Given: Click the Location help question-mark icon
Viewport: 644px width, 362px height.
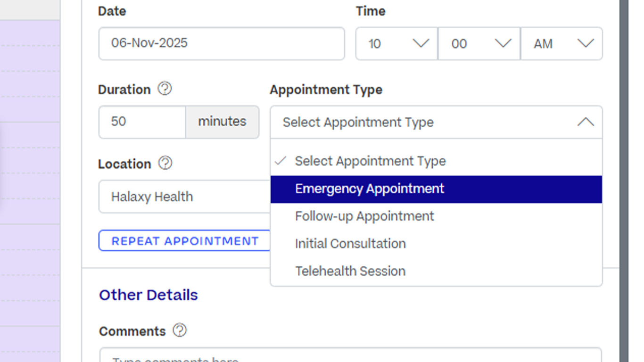Looking at the screenshot, I should [165, 163].
